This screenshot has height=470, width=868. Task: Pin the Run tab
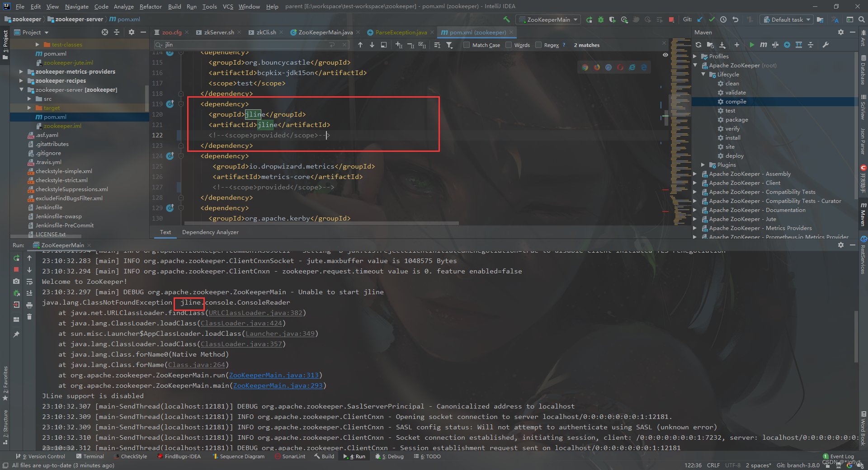(16, 334)
